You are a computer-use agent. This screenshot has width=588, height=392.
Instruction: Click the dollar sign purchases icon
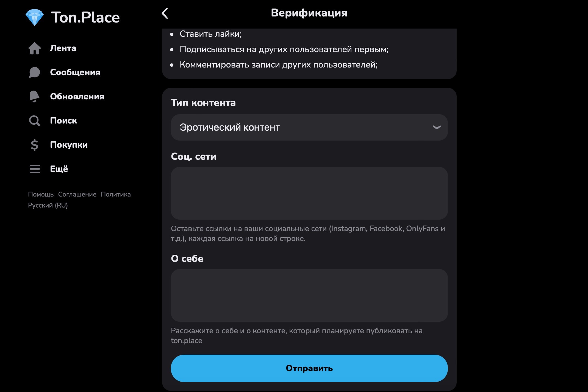pyautogui.click(x=35, y=145)
